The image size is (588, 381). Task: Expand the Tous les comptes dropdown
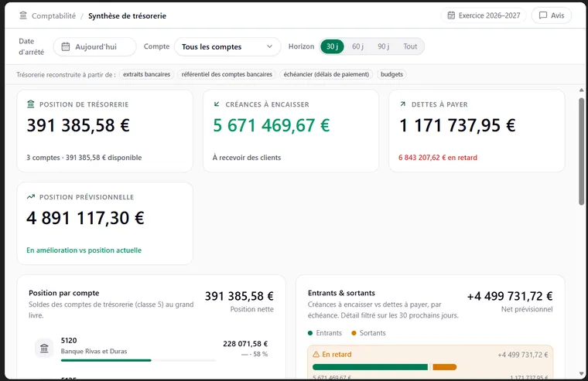tap(227, 47)
